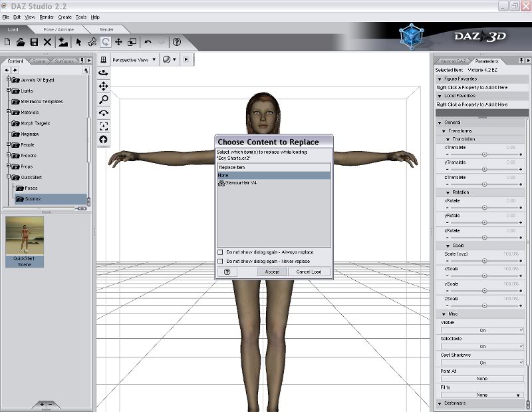
Task: Open file with the folder icon
Action: click(21, 42)
